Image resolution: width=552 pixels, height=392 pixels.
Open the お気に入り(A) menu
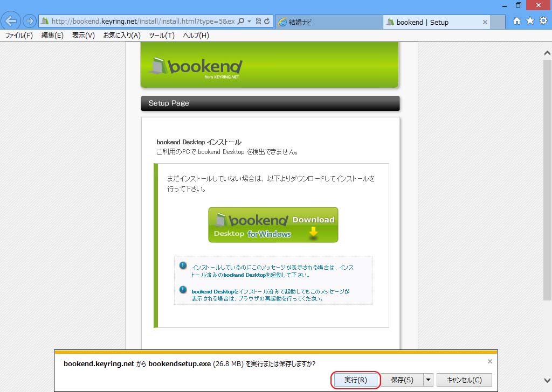click(x=122, y=36)
